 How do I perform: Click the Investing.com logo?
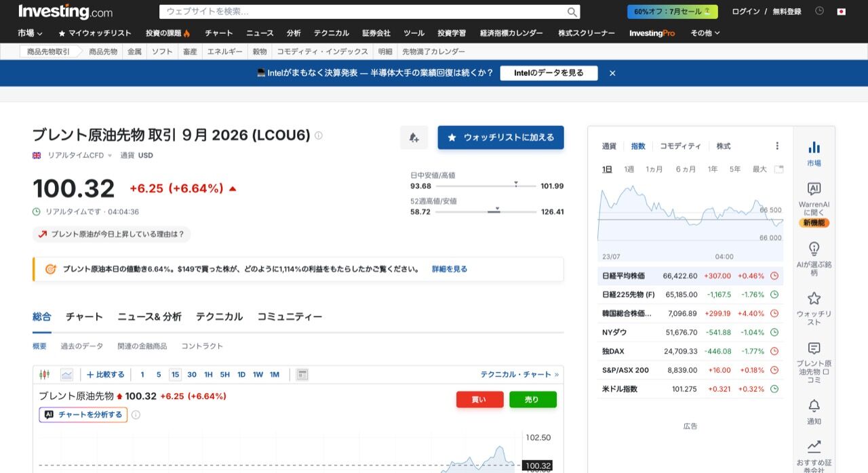(x=65, y=12)
